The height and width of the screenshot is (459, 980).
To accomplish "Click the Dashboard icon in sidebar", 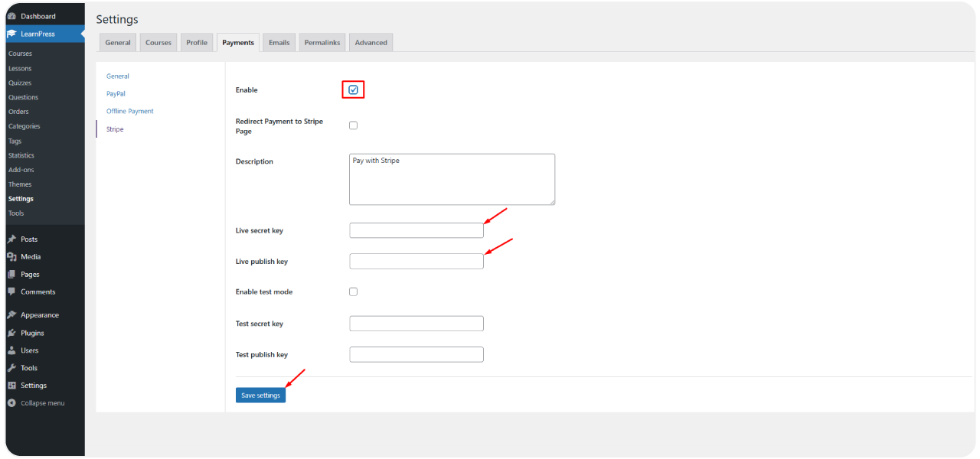I will click(x=11, y=16).
